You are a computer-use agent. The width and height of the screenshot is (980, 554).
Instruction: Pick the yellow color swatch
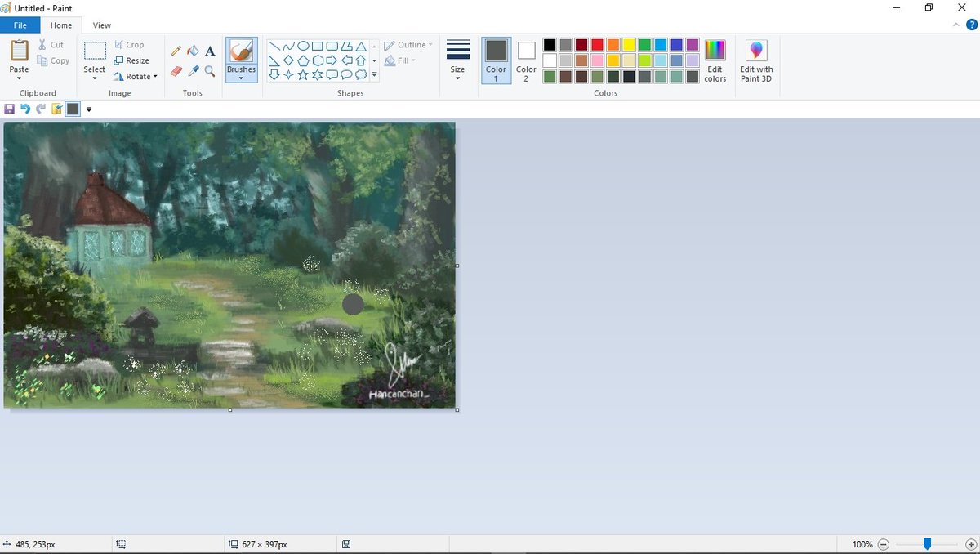[629, 45]
